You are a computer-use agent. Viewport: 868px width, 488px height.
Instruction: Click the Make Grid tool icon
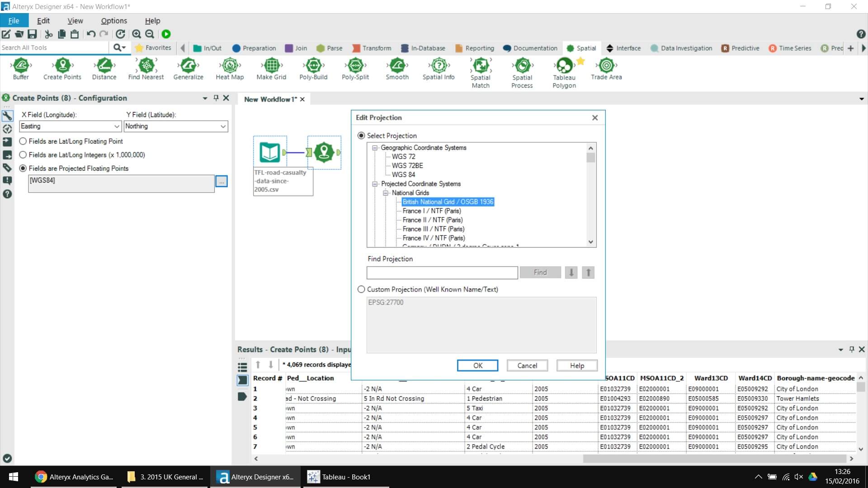(271, 66)
